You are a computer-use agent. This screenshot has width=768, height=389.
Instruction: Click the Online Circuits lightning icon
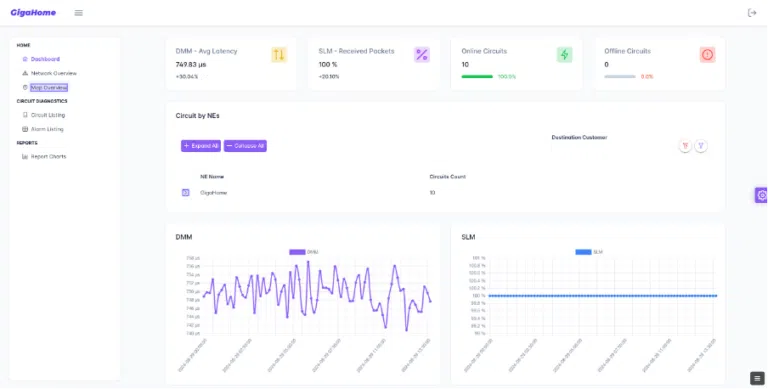tap(565, 54)
